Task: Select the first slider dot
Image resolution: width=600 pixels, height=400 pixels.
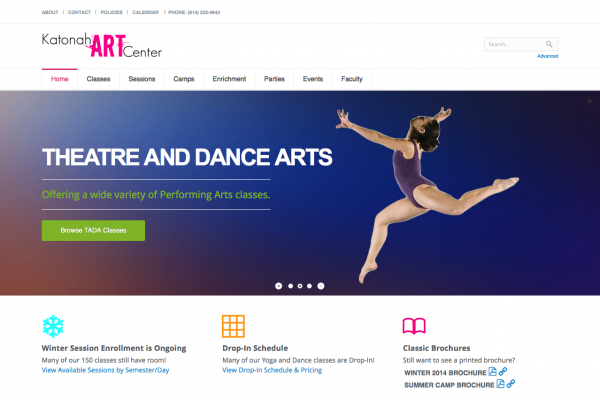Action: (279, 286)
